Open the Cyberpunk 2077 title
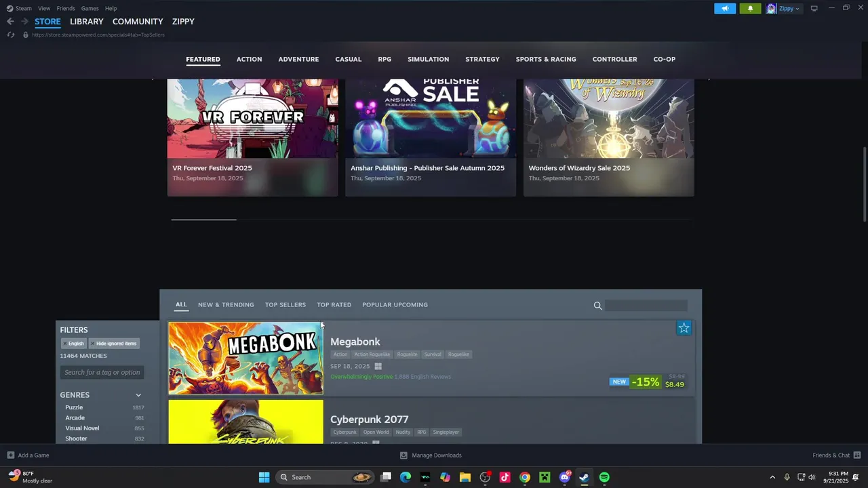The image size is (868, 488). tap(369, 420)
